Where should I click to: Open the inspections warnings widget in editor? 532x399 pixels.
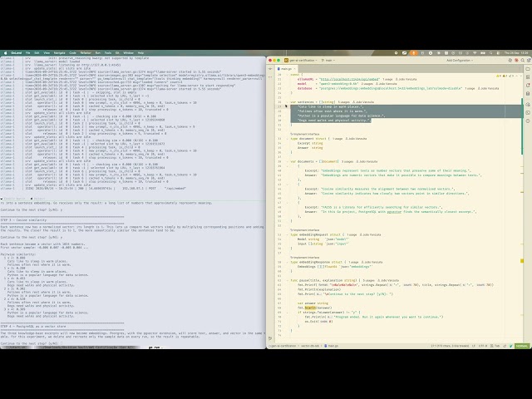tap(505, 76)
